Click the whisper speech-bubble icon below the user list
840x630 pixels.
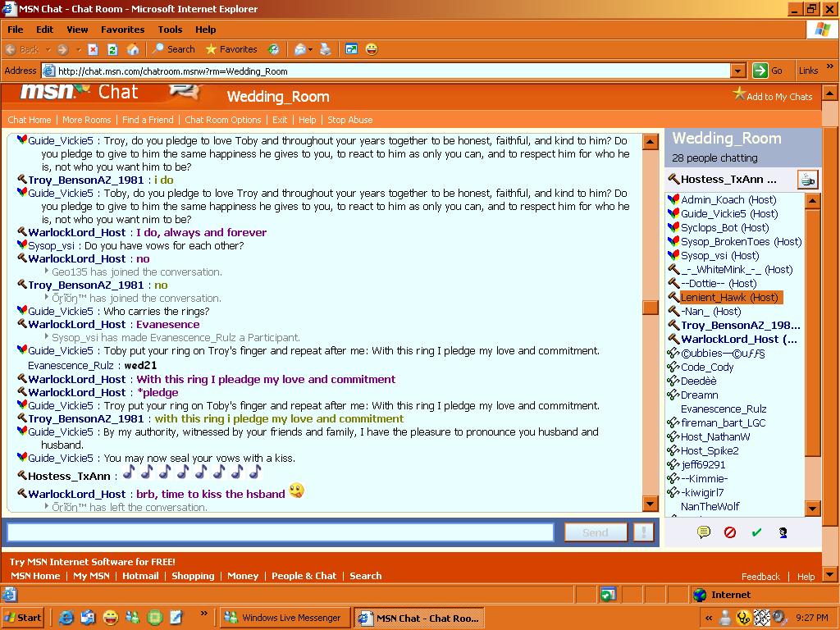click(x=703, y=532)
